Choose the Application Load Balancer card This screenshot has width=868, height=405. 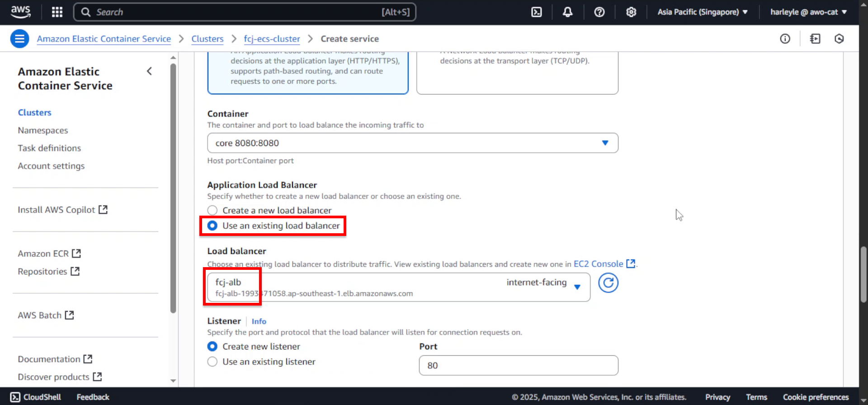(x=308, y=72)
